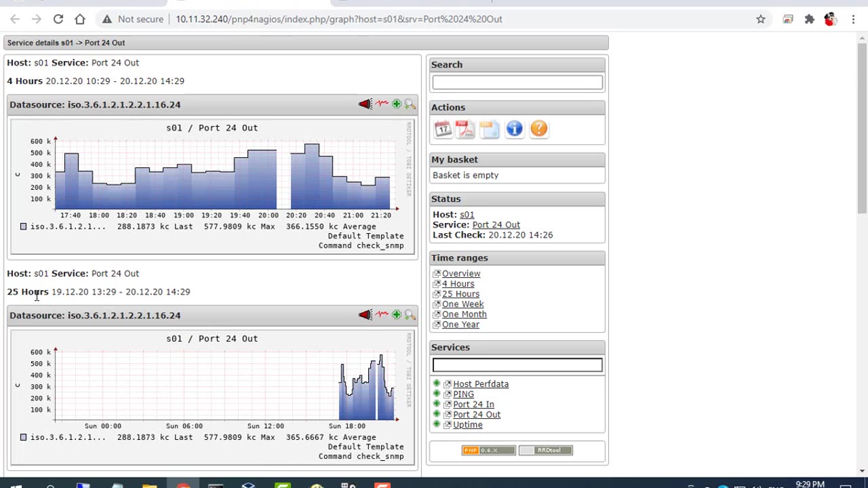This screenshot has width=868, height=488.
Task: Click the taskbar clock showing 9:29 PM
Action: 810,484
